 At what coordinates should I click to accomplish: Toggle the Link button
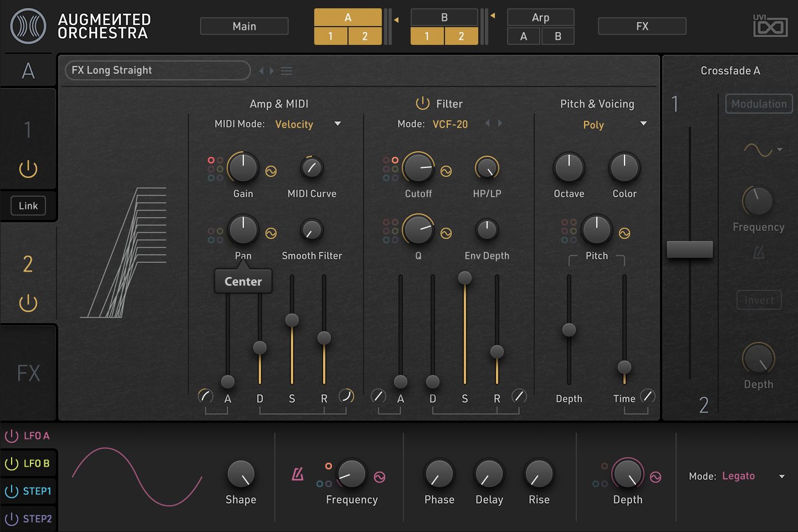click(x=28, y=206)
